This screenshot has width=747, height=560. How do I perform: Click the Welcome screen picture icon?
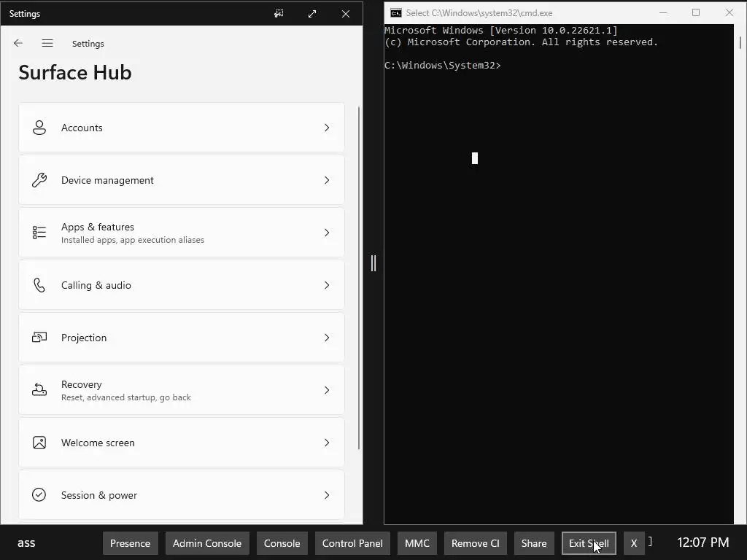point(39,443)
